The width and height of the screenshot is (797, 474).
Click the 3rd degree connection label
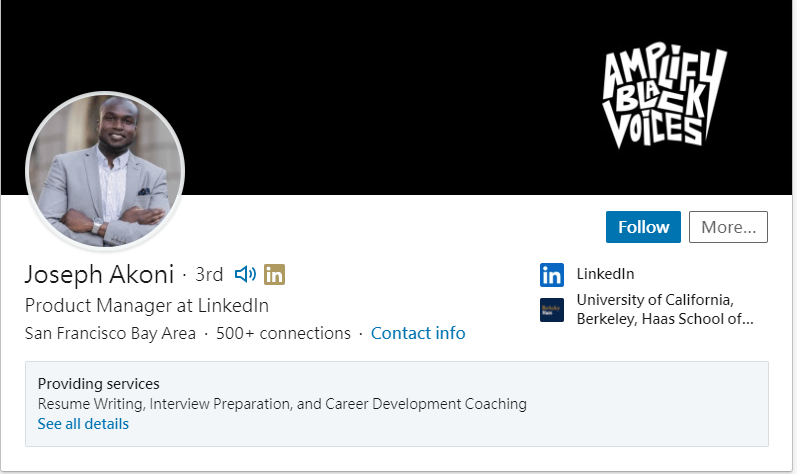(209, 274)
